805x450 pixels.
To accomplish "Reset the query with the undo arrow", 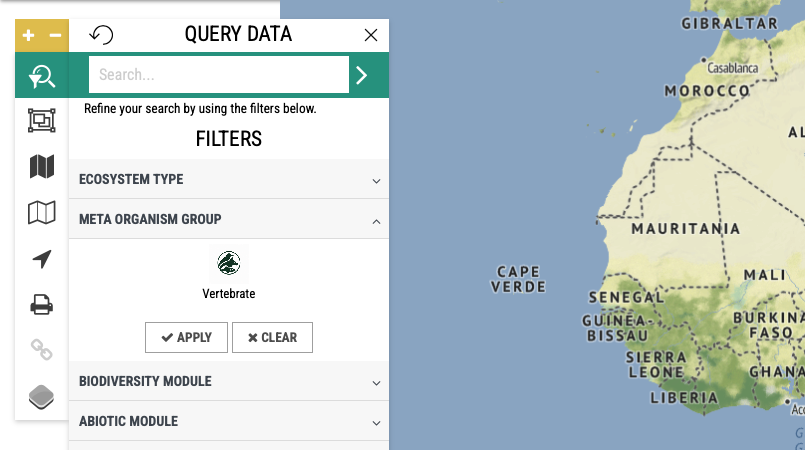I will coord(101,35).
